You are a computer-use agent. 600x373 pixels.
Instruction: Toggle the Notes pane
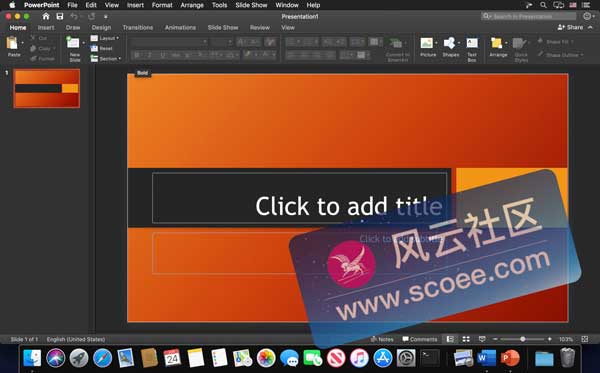click(382, 339)
